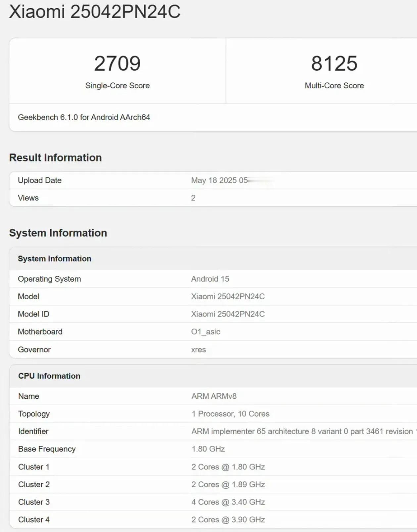The image size is (417, 532).
Task: Click the 2 Cores @ 1.80 GHz value
Action: [228, 467]
